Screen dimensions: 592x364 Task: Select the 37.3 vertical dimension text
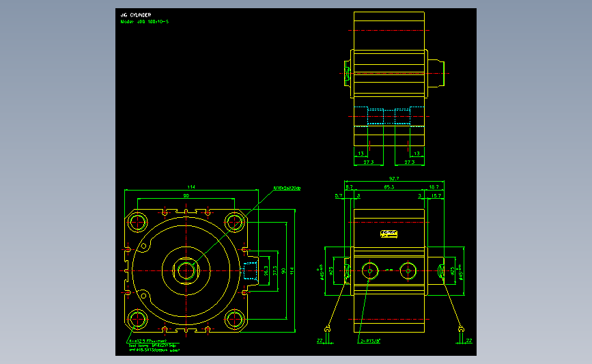pos(274,270)
